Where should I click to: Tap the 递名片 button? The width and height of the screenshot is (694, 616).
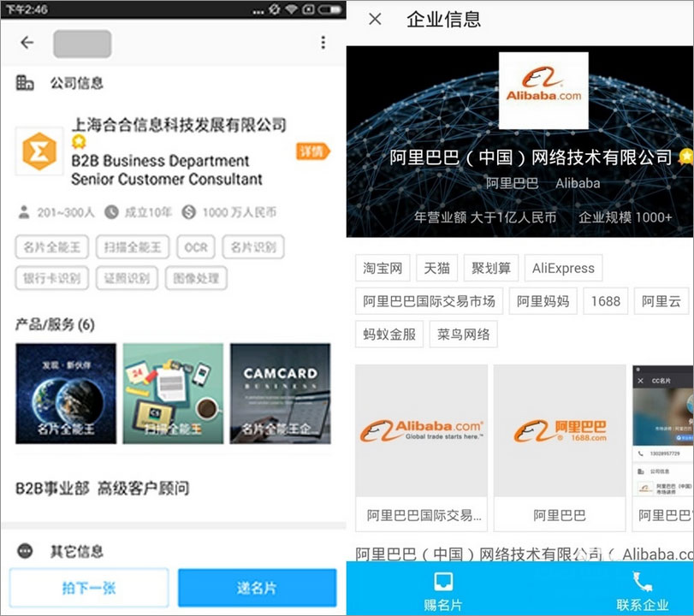(x=258, y=588)
